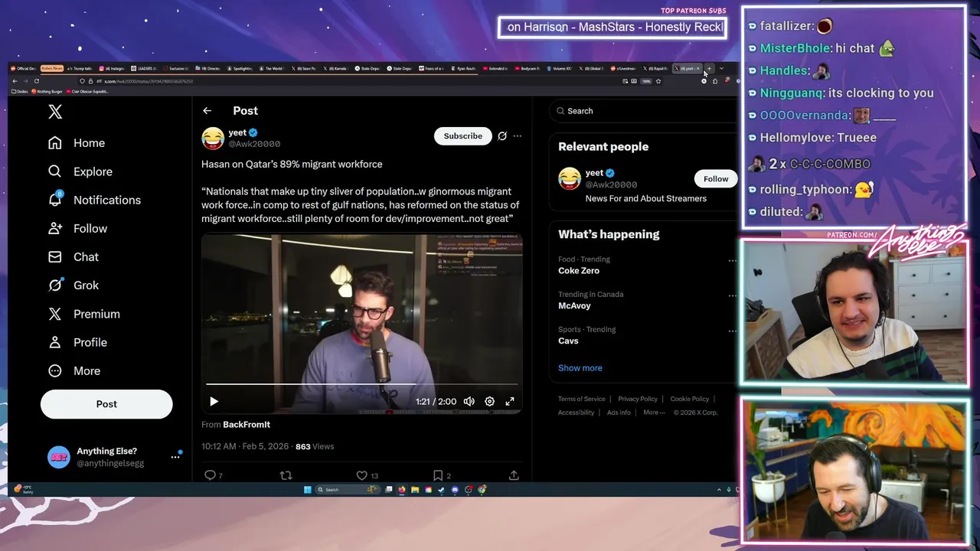
Task: Go to Home in X sidebar
Action: pyautogui.click(x=77, y=143)
